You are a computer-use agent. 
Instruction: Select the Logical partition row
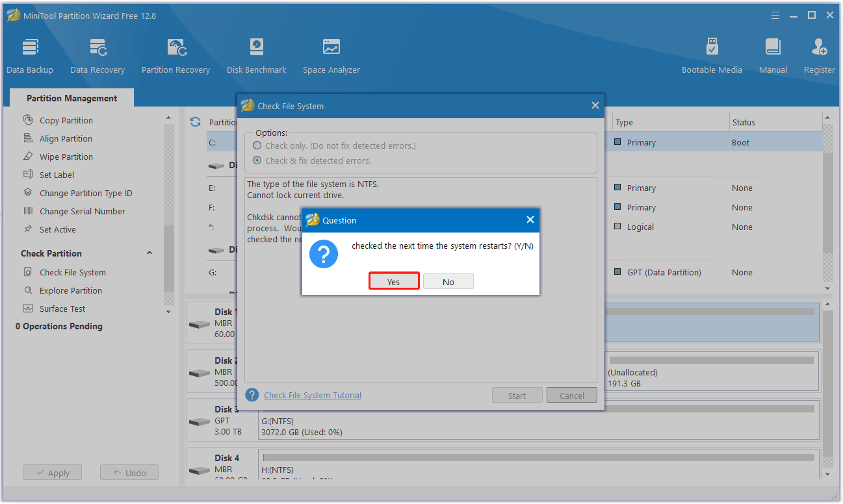pos(514,227)
